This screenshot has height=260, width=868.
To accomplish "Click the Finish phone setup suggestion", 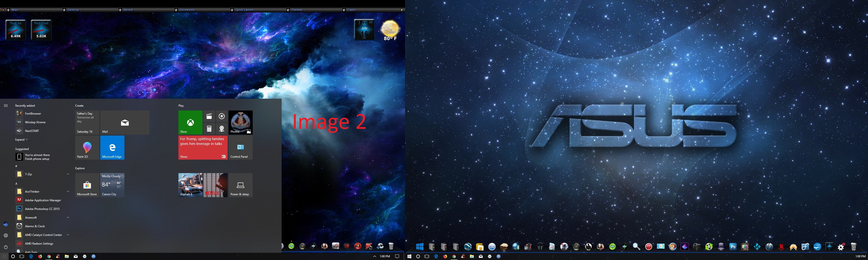I will tap(37, 157).
